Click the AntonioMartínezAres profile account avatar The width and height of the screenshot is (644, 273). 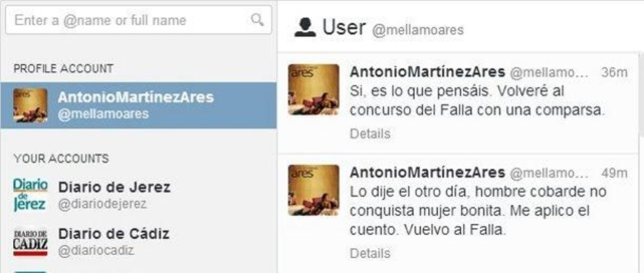click(30, 105)
